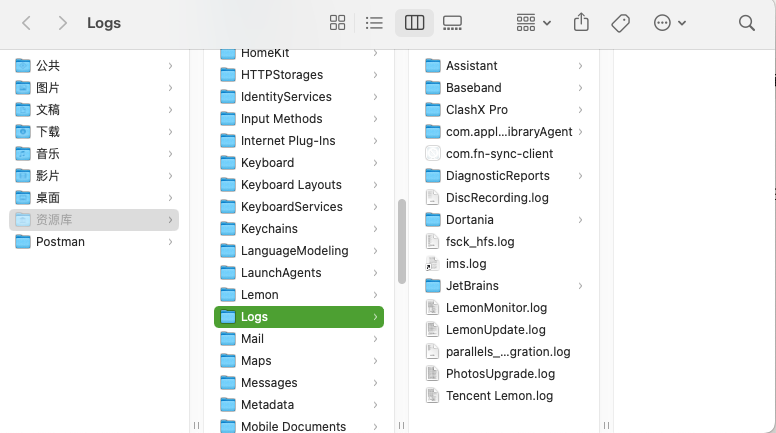The height and width of the screenshot is (433, 776).
Task: Click the ims.log alias file
Action: [504, 264]
